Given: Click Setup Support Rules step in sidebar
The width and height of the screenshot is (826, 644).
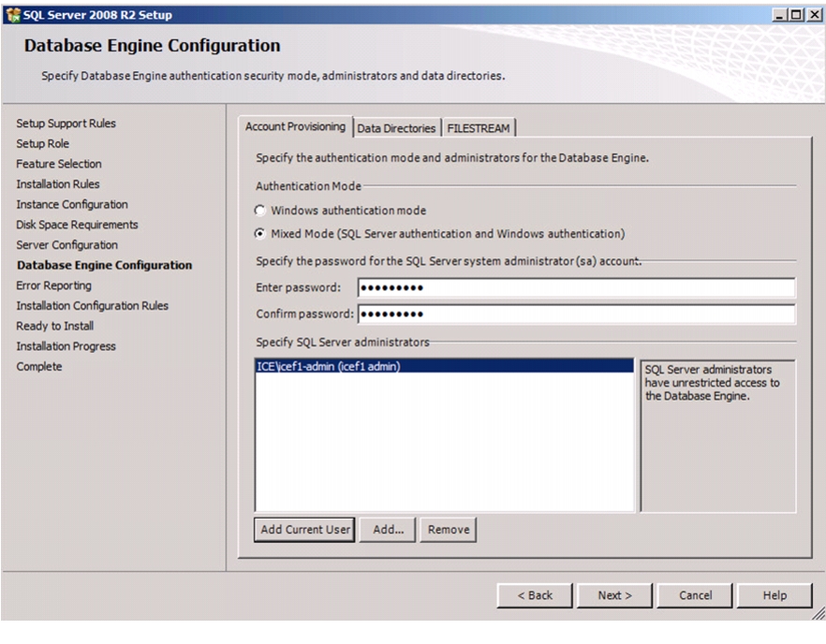Looking at the screenshot, I should tap(66, 124).
